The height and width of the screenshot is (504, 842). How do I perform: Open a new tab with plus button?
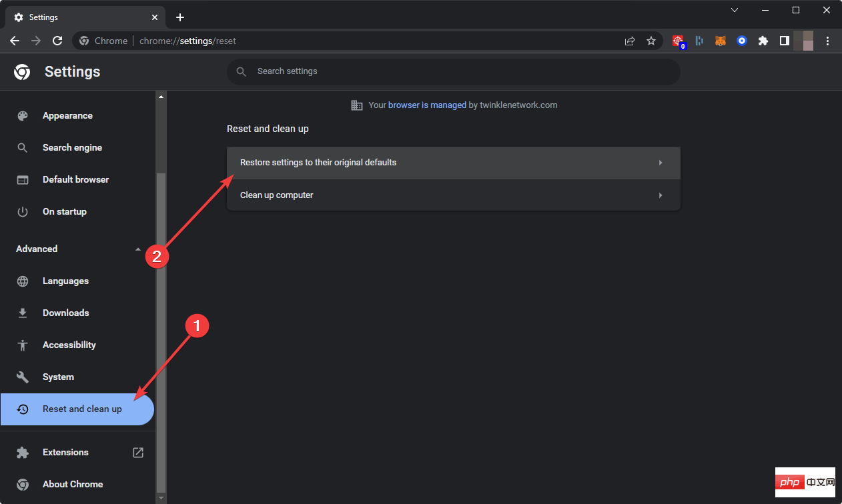click(180, 17)
